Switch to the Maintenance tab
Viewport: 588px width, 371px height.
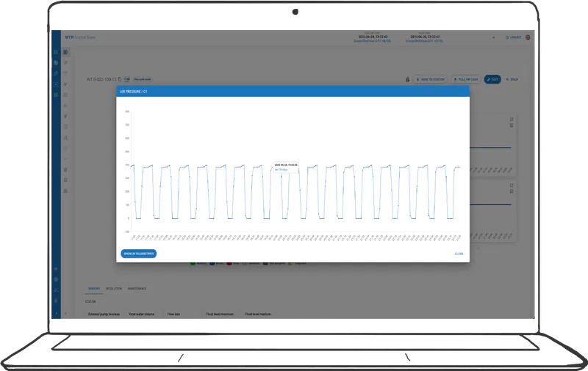click(137, 289)
